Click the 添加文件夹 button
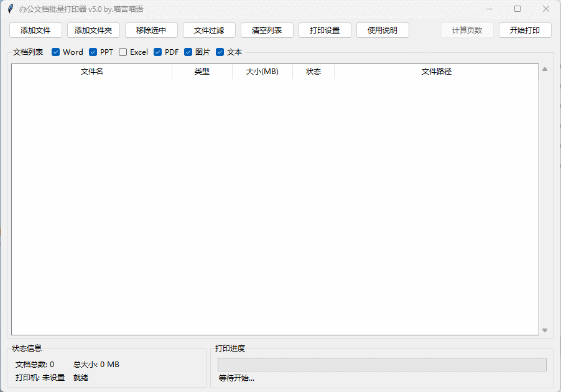The width and height of the screenshot is (561, 392). (93, 30)
